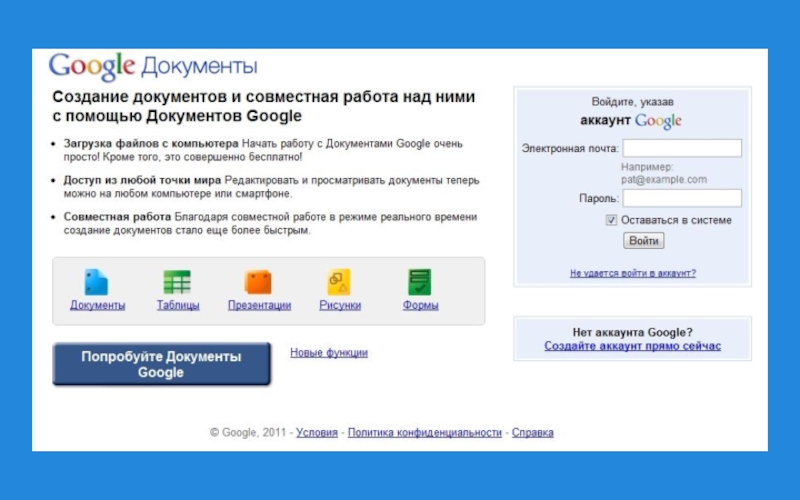Click the bold Совместная работа bullet text

tap(117, 217)
